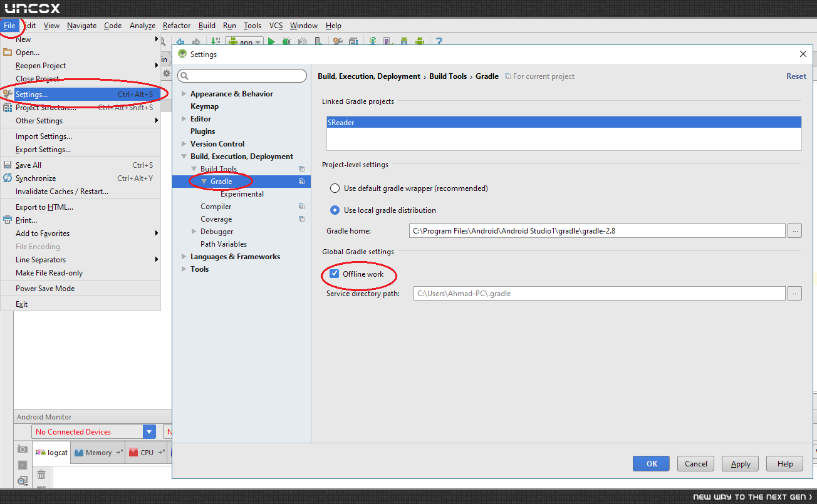Click Attach debugger to Android process icon

(x=319, y=41)
